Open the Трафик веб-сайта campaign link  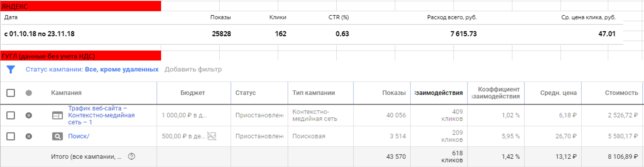pyautogui.click(x=101, y=115)
